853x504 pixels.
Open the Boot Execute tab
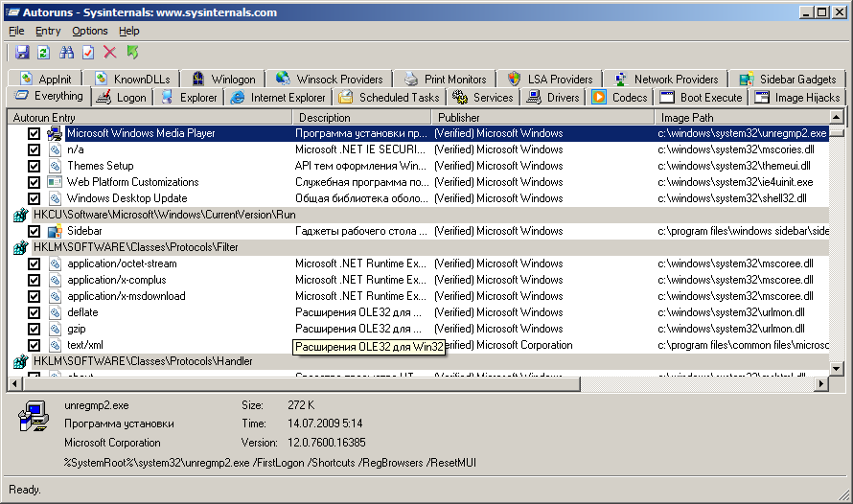coord(701,98)
